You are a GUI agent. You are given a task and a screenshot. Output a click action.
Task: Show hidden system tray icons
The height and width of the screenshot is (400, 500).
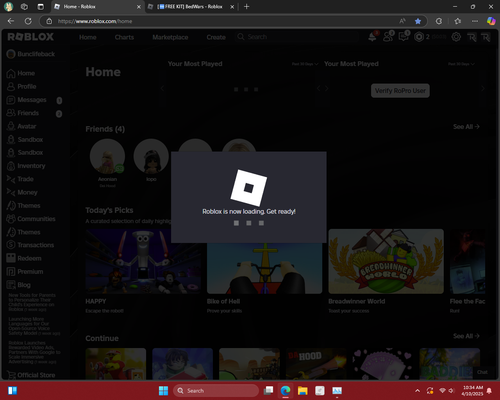point(417,390)
